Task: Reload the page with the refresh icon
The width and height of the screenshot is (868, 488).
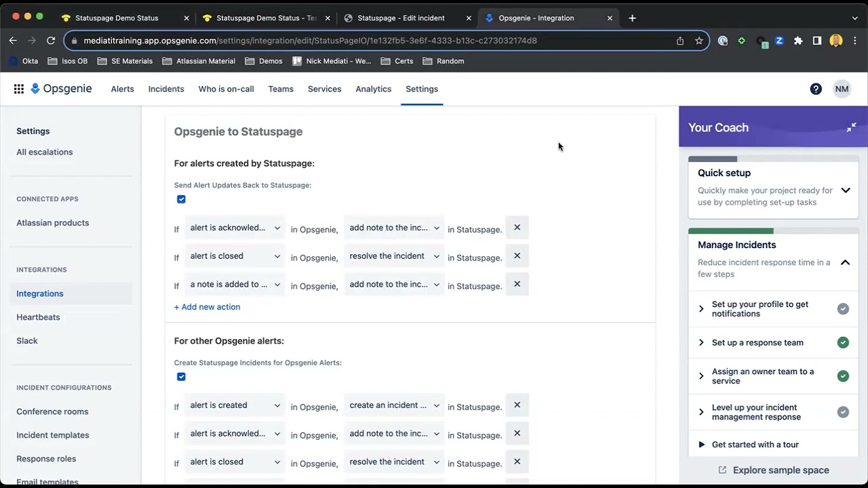Action: tap(51, 41)
